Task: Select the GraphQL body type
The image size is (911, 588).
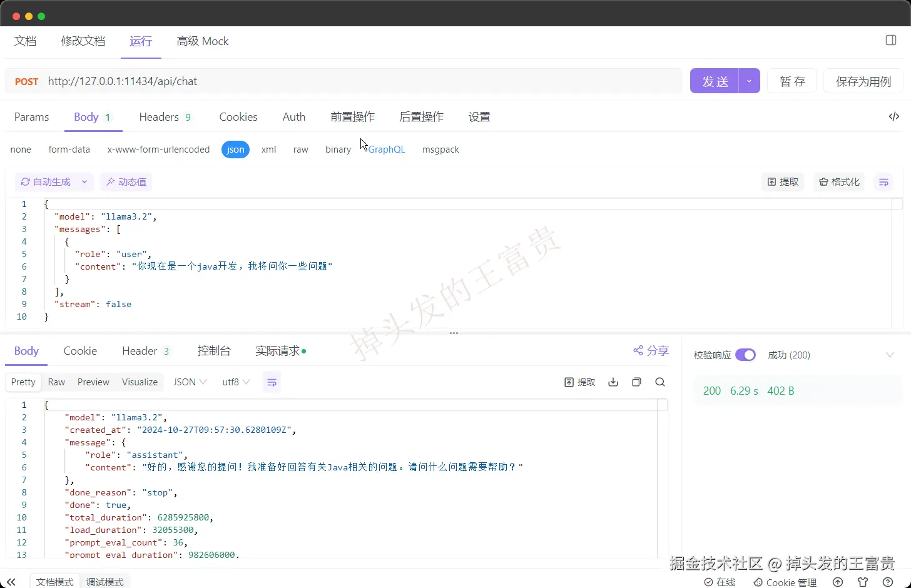Action: click(387, 150)
